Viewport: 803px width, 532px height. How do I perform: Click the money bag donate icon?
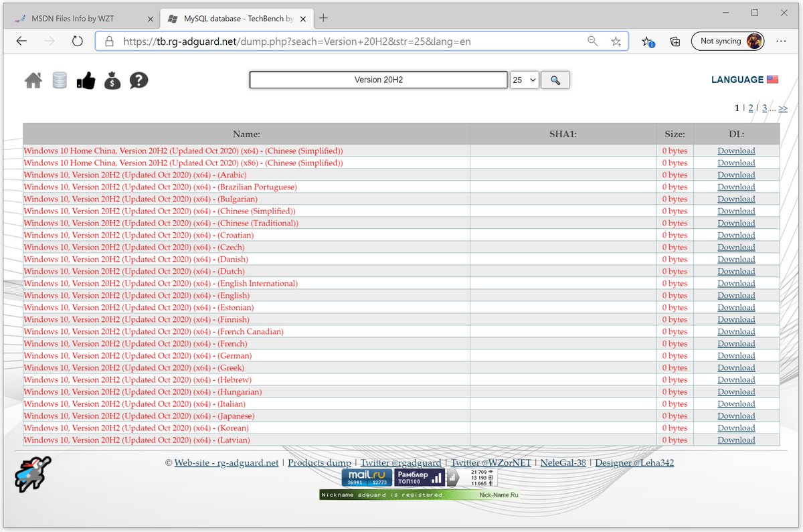coord(112,80)
